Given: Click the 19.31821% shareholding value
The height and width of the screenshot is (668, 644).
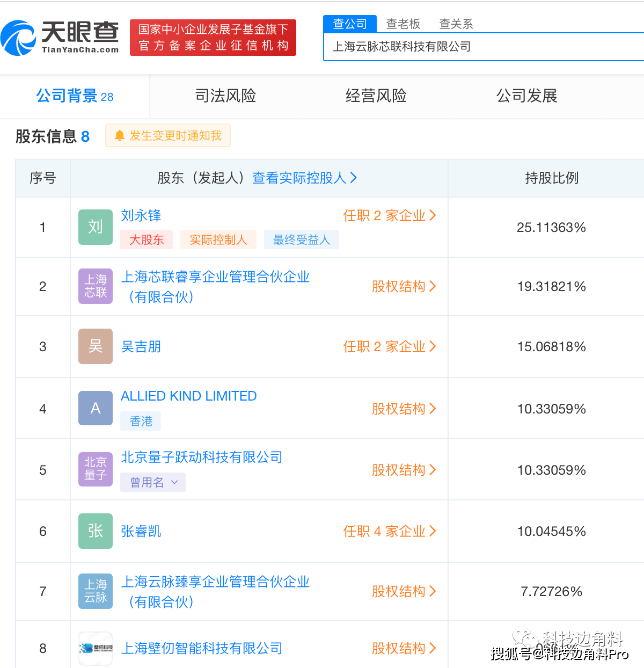Looking at the screenshot, I should (x=551, y=286).
